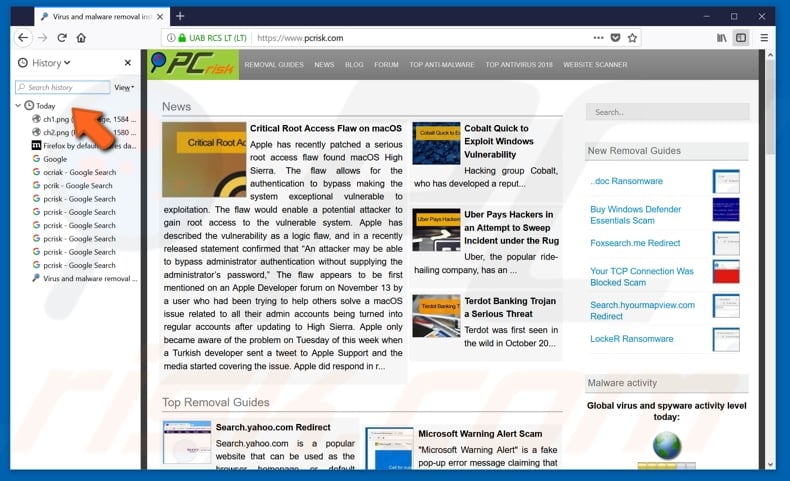Open ch1.png history entry
Image resolution: width=790 pixels, height=481 pixels.
(x=84, y=119)
